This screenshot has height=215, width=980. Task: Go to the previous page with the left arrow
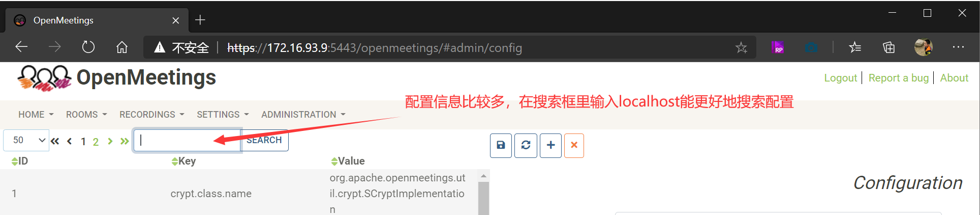69,141
